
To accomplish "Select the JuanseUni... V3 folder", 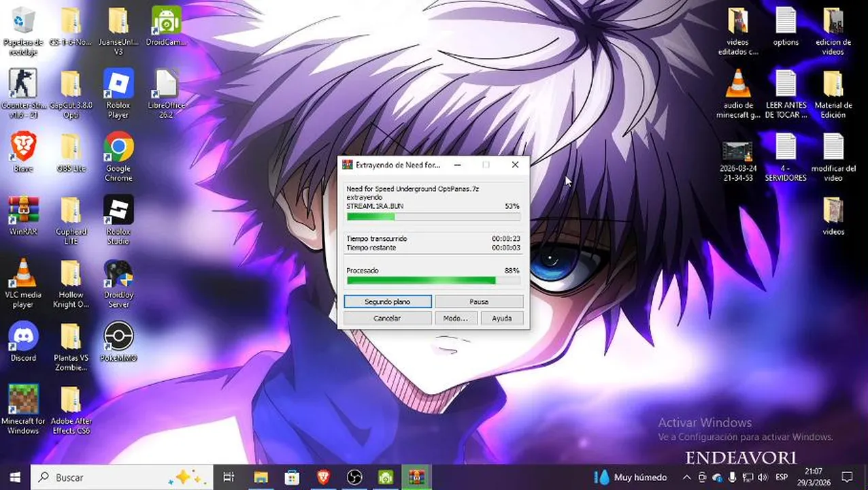I will (x=118, y=31).
